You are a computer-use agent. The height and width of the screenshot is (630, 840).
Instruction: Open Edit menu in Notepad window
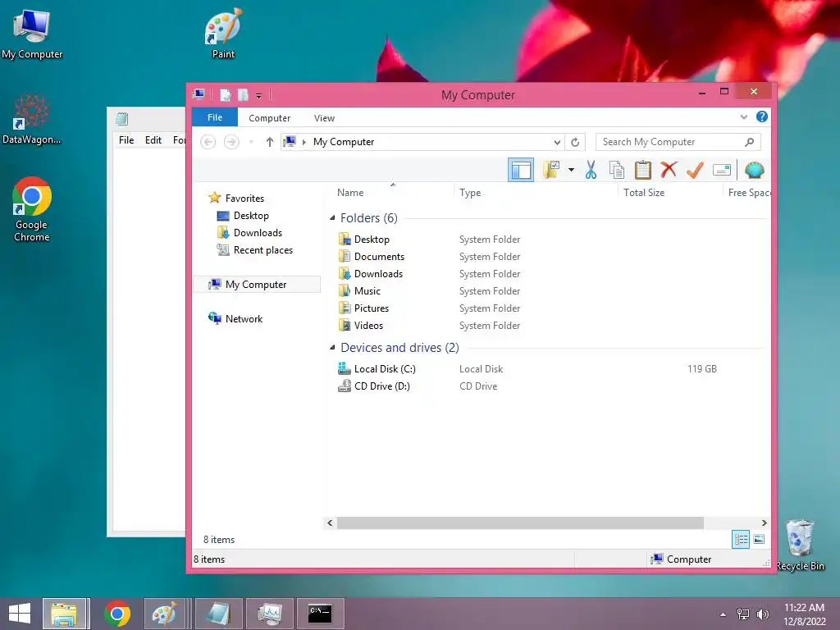pyautogui.click(x=153, y=139)
